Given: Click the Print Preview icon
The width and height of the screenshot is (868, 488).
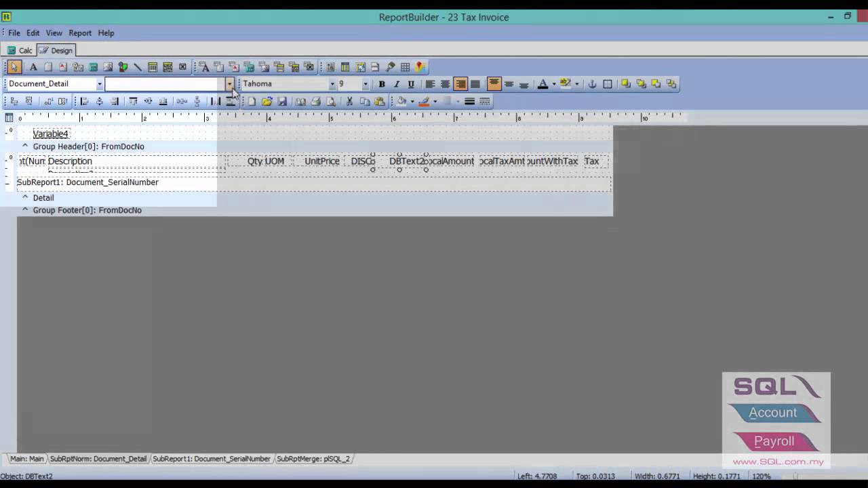Looking at the screenshot, I should click(330, 102).
